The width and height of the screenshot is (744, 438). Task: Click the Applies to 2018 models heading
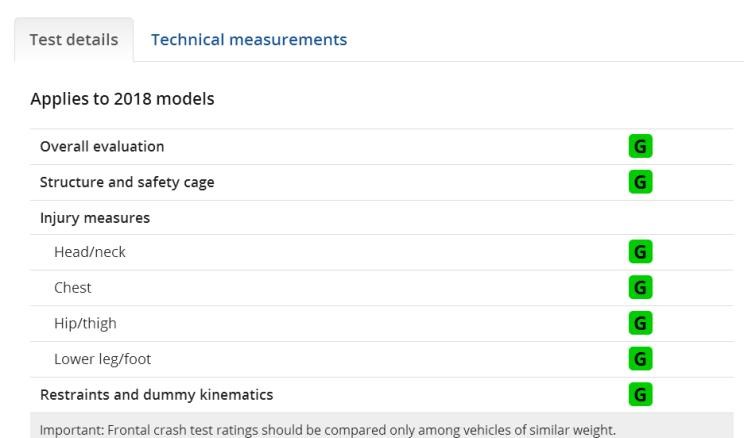click(x=122, y=99)
